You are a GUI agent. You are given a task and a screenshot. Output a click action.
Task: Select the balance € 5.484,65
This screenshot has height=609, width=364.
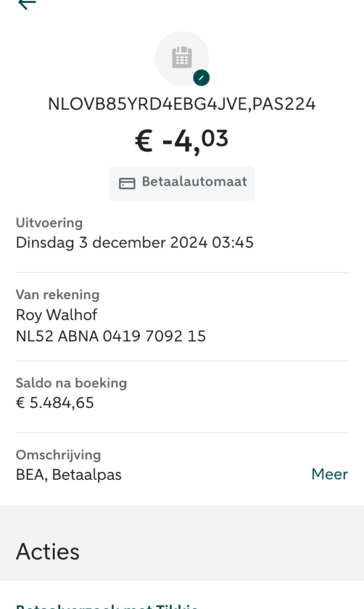pos(55,403)
